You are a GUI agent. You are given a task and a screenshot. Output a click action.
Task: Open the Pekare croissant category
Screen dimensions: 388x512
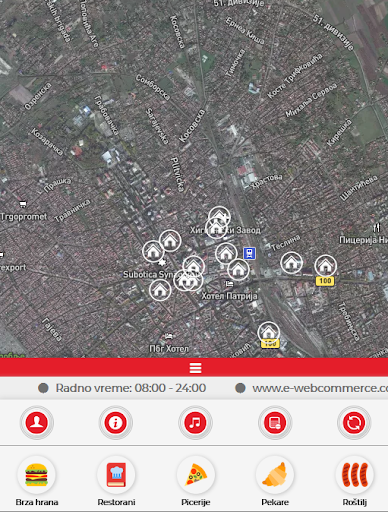click(x=275, y=481)
